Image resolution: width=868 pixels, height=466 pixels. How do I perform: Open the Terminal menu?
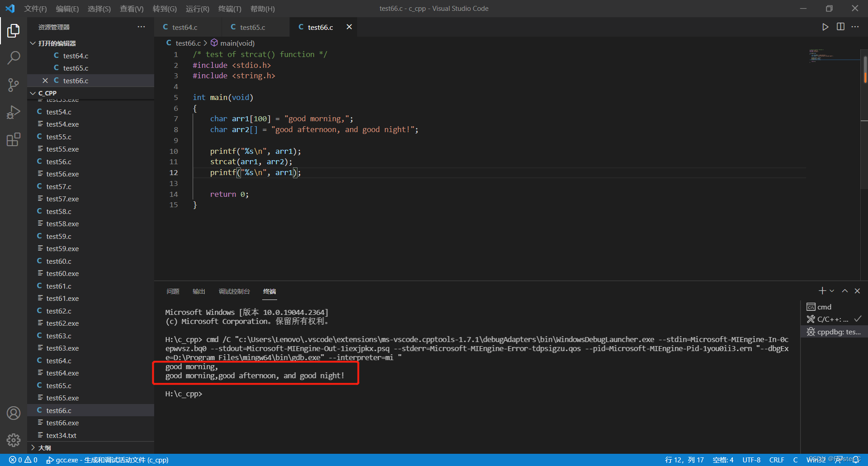pos(230,9)
